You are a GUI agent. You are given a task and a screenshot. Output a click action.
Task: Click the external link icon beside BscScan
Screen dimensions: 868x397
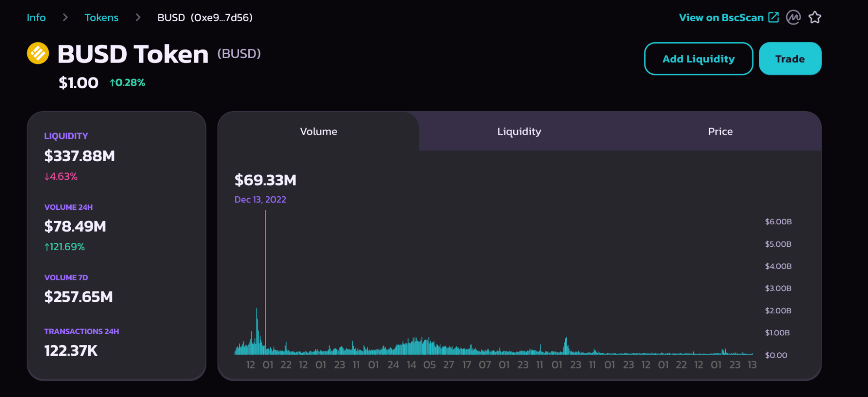(x=773, y=17)
